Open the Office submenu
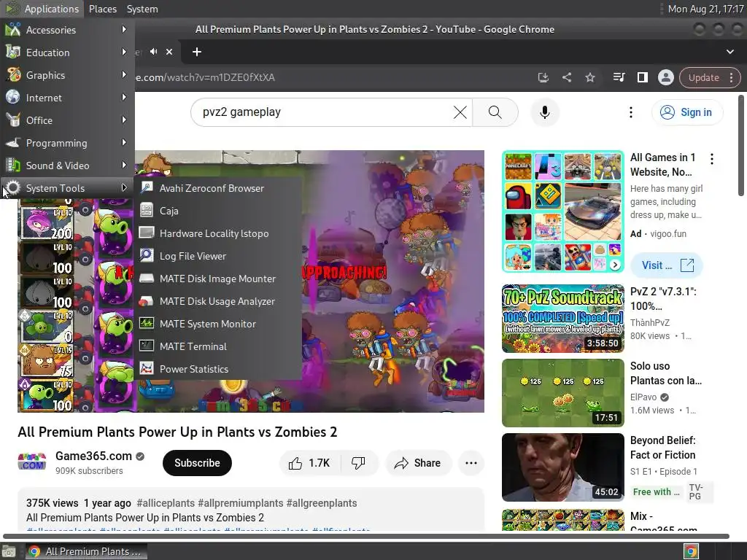Viewport: 747px width, 560px height. click(66, 120)
